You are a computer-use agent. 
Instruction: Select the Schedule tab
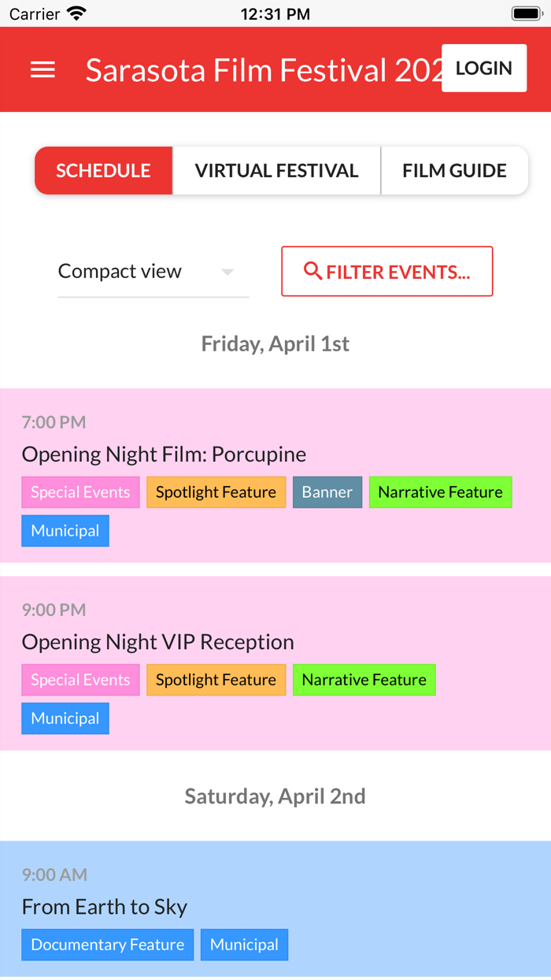click(103, 170)
